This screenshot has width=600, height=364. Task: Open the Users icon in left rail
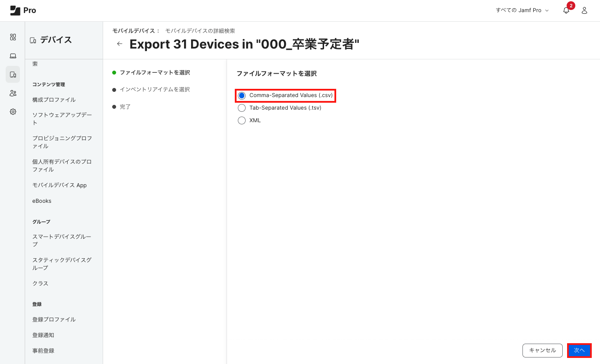click(13, 93)
